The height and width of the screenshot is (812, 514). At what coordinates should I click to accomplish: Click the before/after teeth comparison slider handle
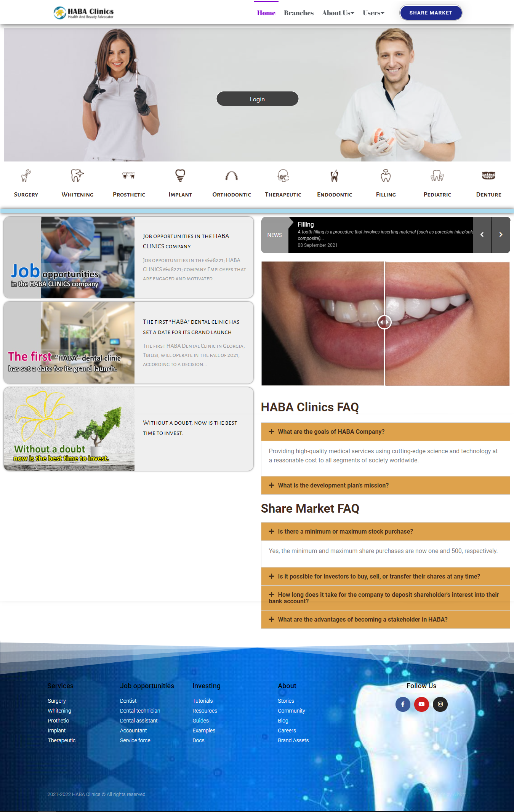click(384, 322)
